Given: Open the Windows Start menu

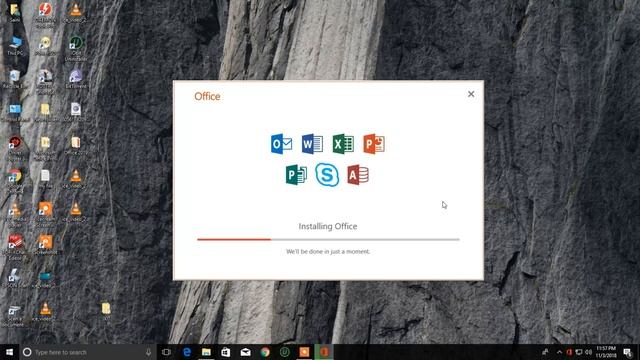Looking at the screenshot, I should pyautogui.click(x=9, y=352).
